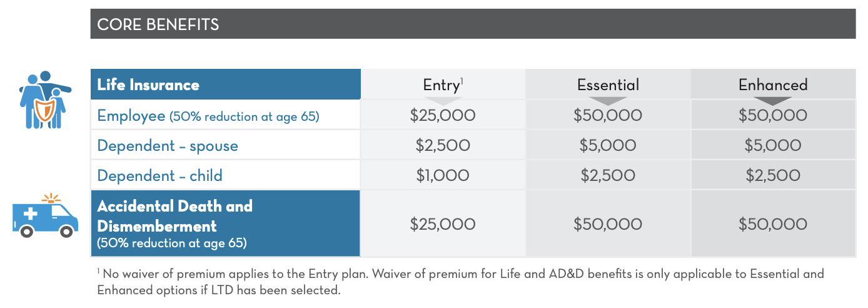Click the Enhanced child $2,500 amount
Screen dimensions: 868x308
point(773,176)
